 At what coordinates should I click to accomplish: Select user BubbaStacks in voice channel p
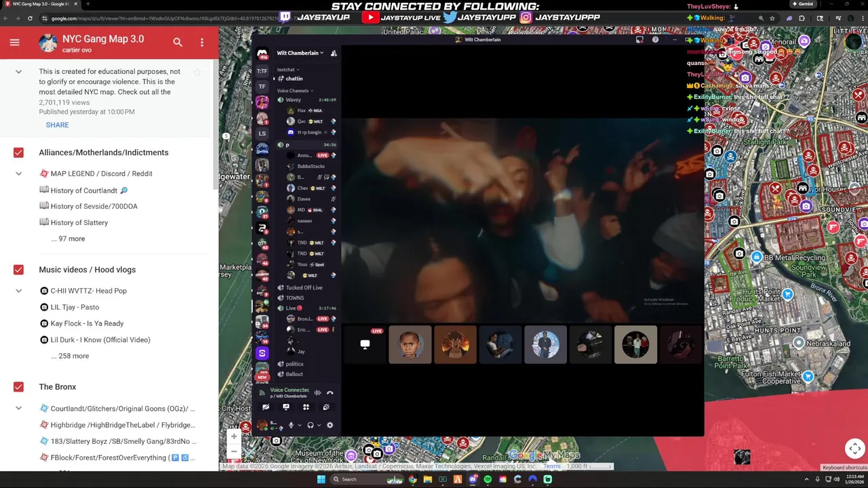pos(311,166)
